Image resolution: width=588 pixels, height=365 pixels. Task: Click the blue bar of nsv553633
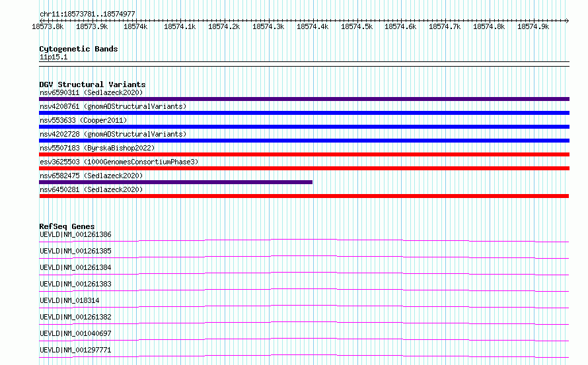pyautogui.click(x=304, y=127)
